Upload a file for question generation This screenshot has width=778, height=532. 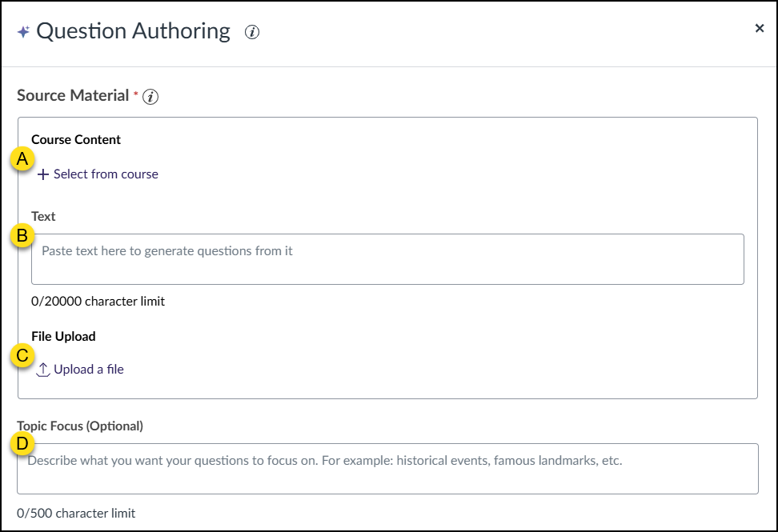pyautogui.click(x=90, y=369)
